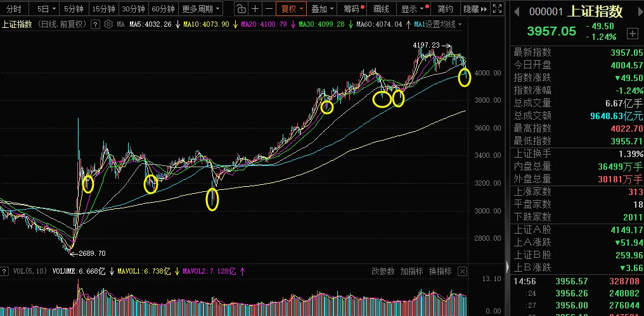Click the MA5:4032.26 value

(x=150, y=25)
